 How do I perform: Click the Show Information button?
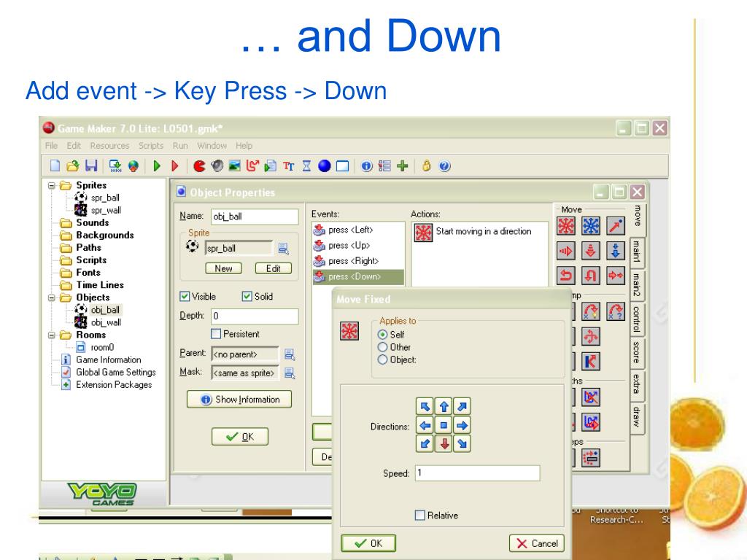click(x=239, y=399)
